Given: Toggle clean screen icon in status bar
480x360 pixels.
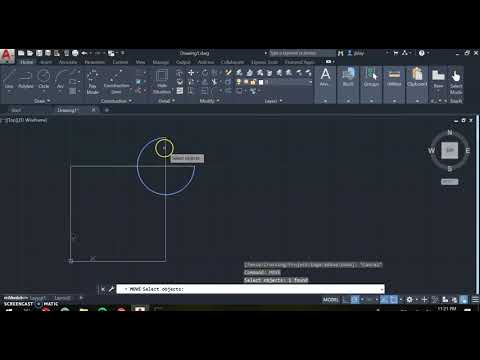Looking at the screenshot, I should pos(464,300).
